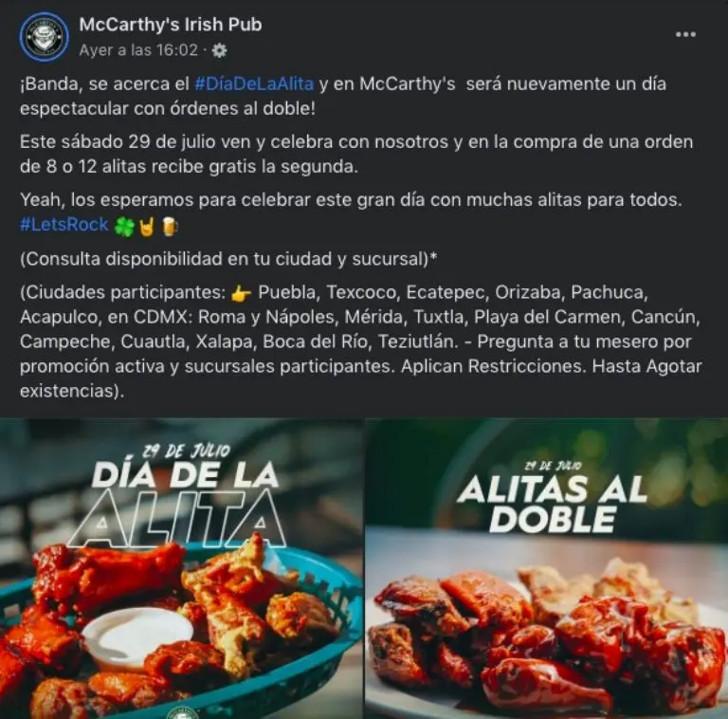728x719 pixels.
Task: Open the 'Ayer a las 16:02' timestamp
Action: point(138,50)
